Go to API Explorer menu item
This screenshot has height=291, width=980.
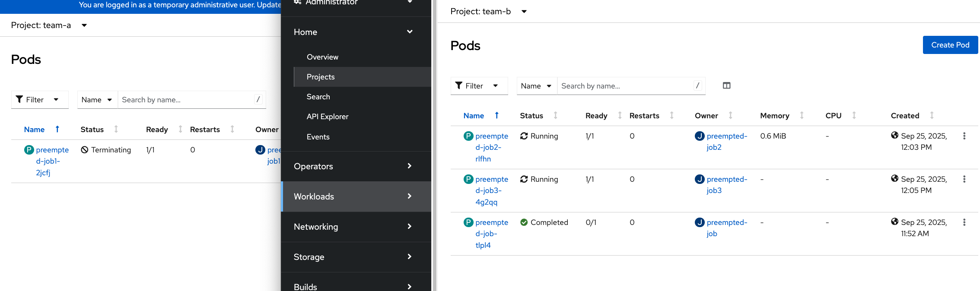[x=327, y=117]
